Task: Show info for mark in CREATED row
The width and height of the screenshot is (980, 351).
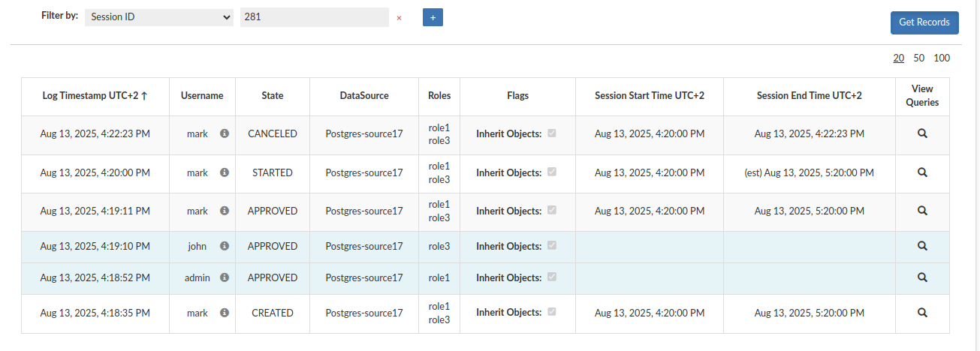Action: coord(224,313)
